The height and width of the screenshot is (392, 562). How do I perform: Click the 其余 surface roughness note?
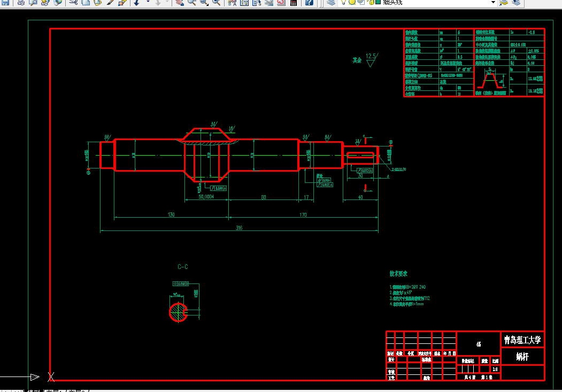(357, 60)
